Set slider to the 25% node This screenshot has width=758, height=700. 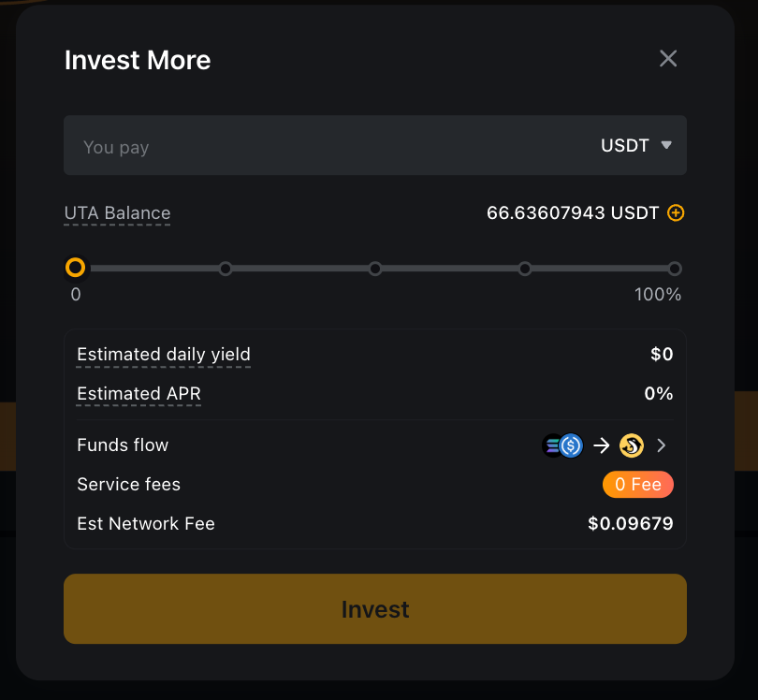pos(226,269)
